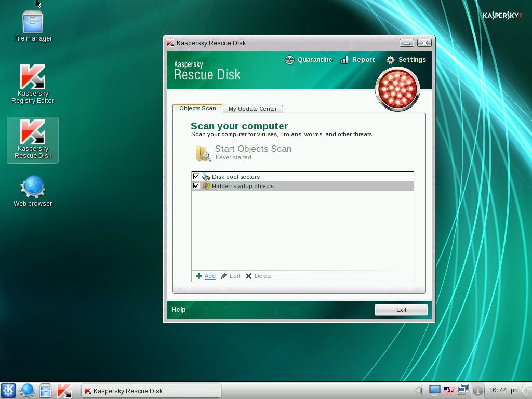Click the taskbar clock

coord(503,391)
